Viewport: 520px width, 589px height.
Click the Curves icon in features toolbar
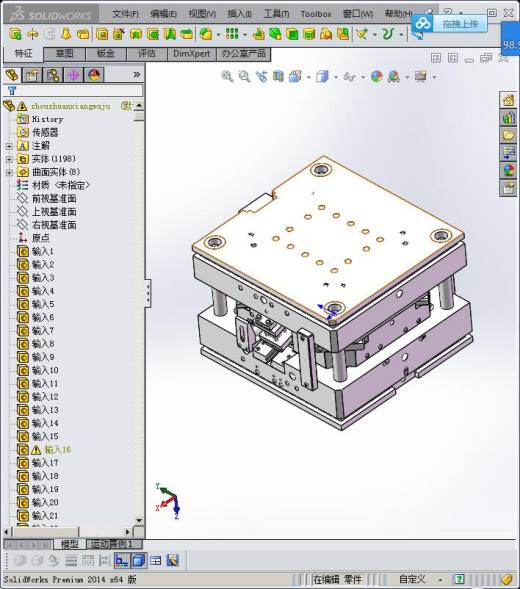[x=388, y=34]
